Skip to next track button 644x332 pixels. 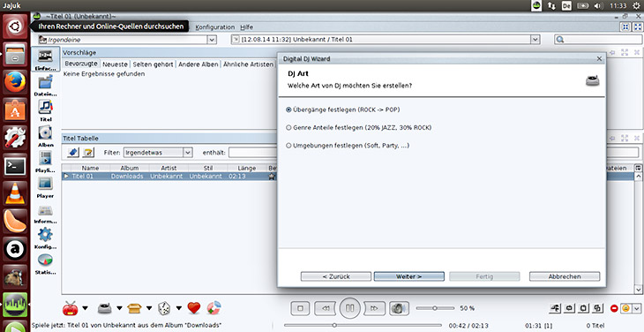(374, 308)
